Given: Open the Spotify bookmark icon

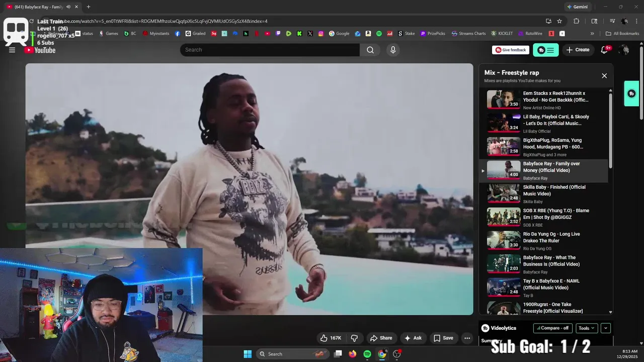Looking at the screenshot, I should click(x=379, y=34).
